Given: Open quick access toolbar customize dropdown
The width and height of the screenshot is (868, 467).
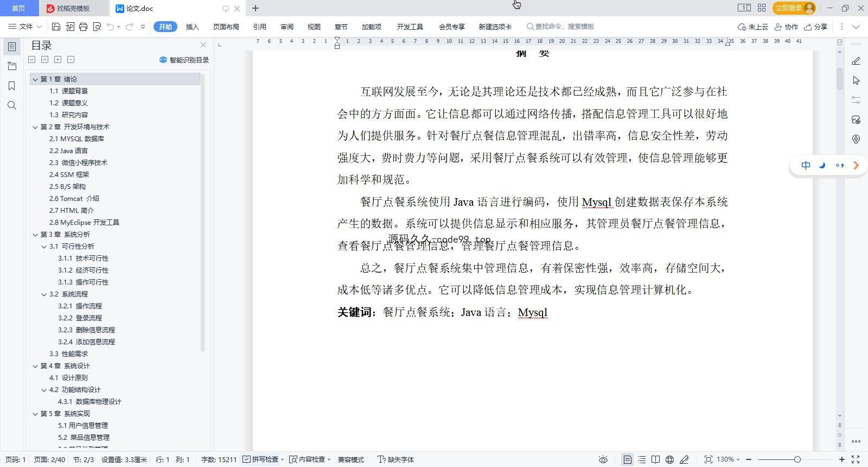Looking at the screenshot, I should pyautogui.click(x=143, y=27).
